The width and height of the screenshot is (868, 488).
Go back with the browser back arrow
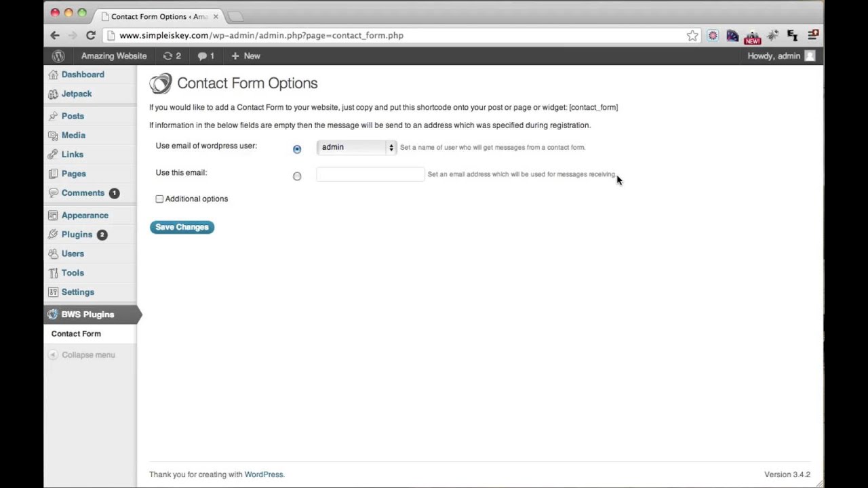coord(55,35)
